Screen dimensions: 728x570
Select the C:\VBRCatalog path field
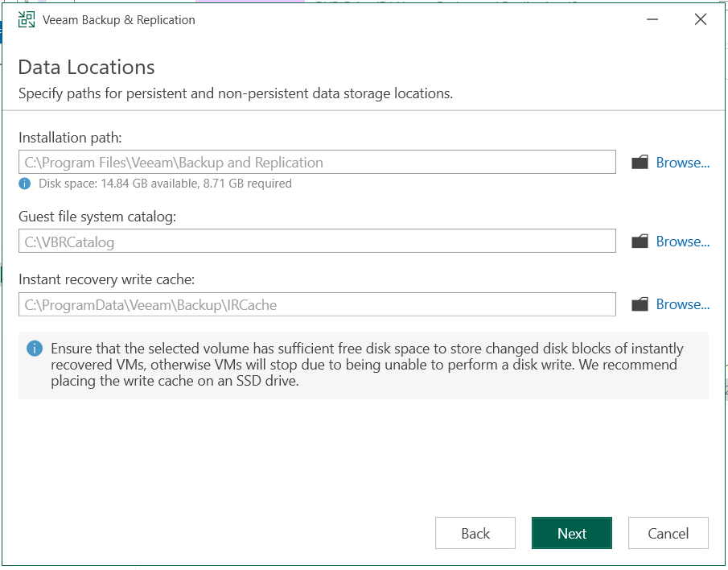(x=317, y=242)
